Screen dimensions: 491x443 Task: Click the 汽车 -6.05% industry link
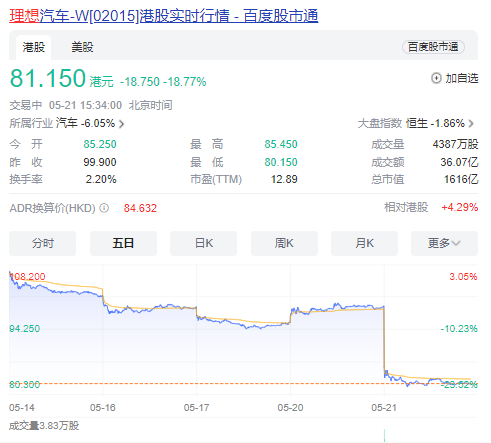point(85,123)
